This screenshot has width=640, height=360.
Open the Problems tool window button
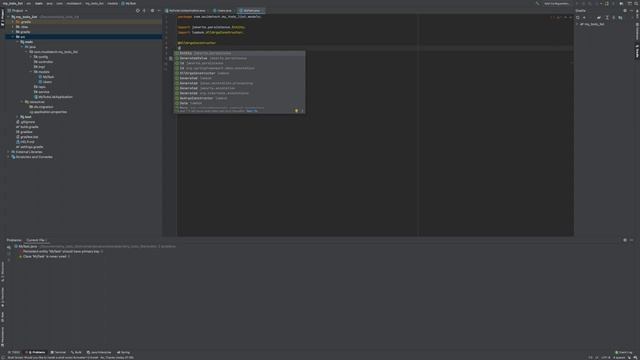coord(36,352)
